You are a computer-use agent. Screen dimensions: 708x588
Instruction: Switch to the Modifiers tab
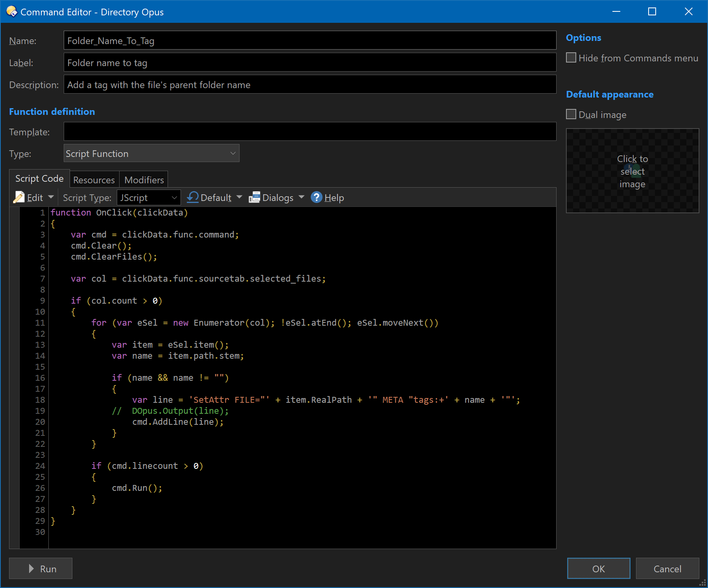tap(144, 180)
